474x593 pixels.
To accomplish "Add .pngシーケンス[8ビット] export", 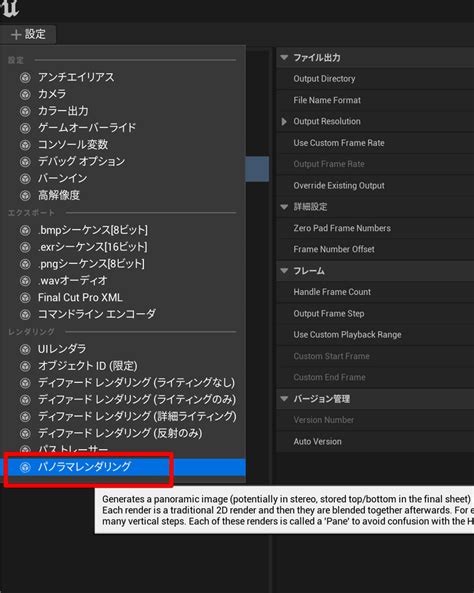I will 91,264.
